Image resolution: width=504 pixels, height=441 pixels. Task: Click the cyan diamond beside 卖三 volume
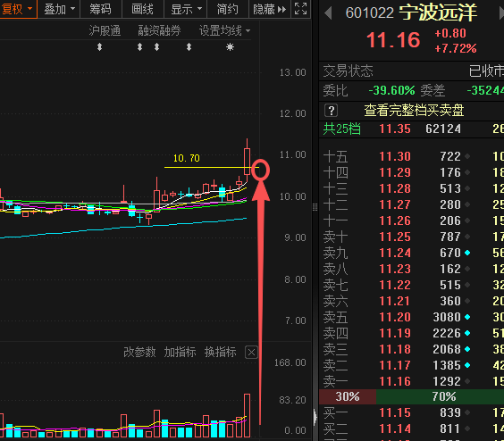[x=467, y=349]
